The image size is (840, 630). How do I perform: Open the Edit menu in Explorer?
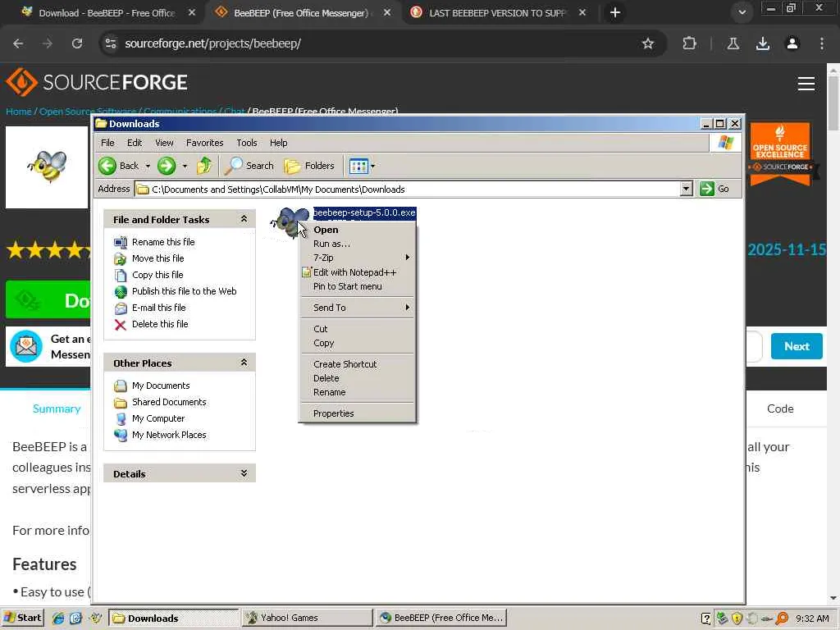tap(135, 143)
